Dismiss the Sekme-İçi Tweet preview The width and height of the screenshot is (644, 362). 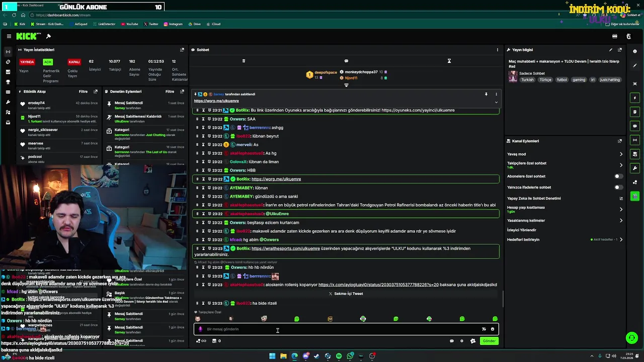pos(331,294)
